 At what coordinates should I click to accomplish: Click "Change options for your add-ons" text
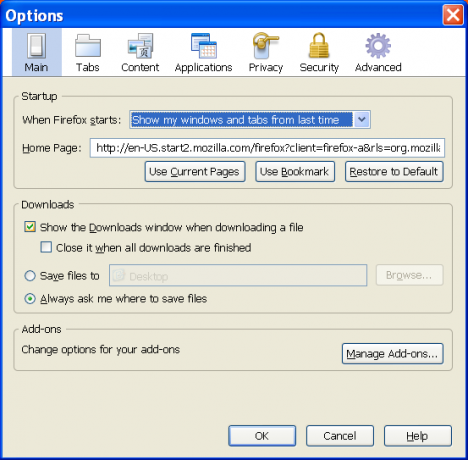101,350
